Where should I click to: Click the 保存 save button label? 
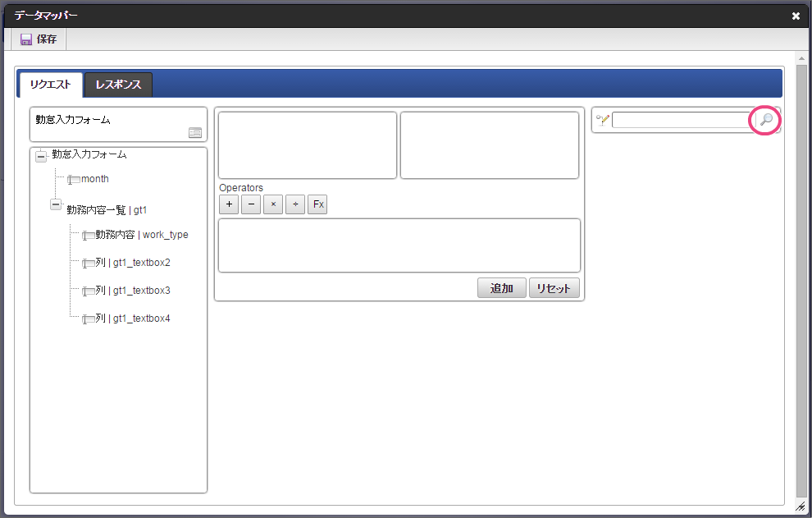point(47,39)
